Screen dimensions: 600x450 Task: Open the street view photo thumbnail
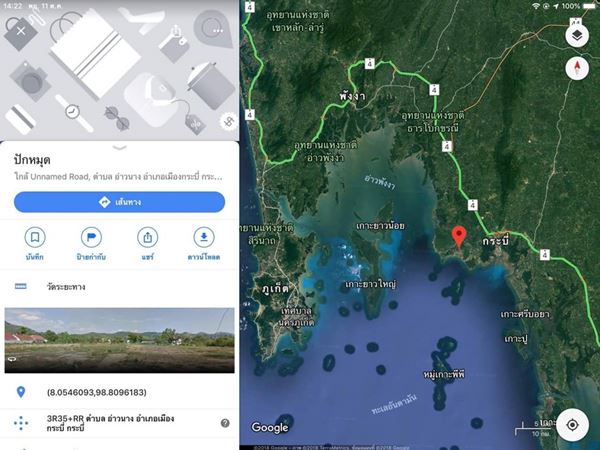coord(119,340)
